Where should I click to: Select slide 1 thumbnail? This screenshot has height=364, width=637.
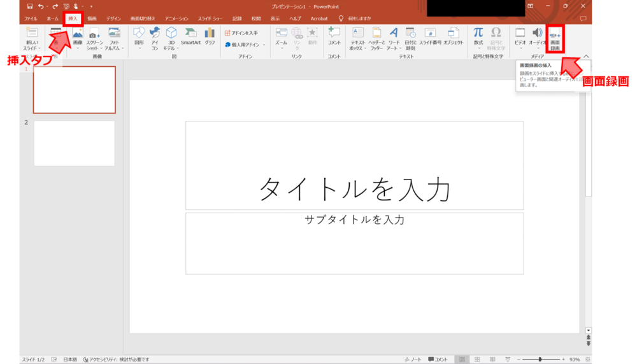(75, 90)
